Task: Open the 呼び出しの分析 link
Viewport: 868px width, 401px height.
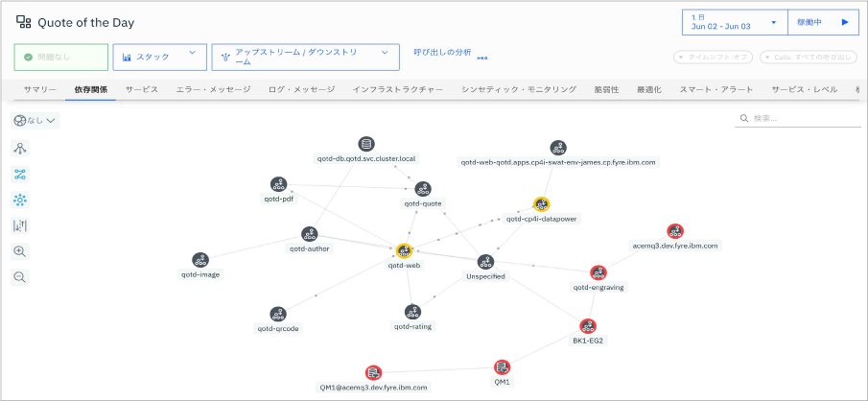Action: [443, 53]
